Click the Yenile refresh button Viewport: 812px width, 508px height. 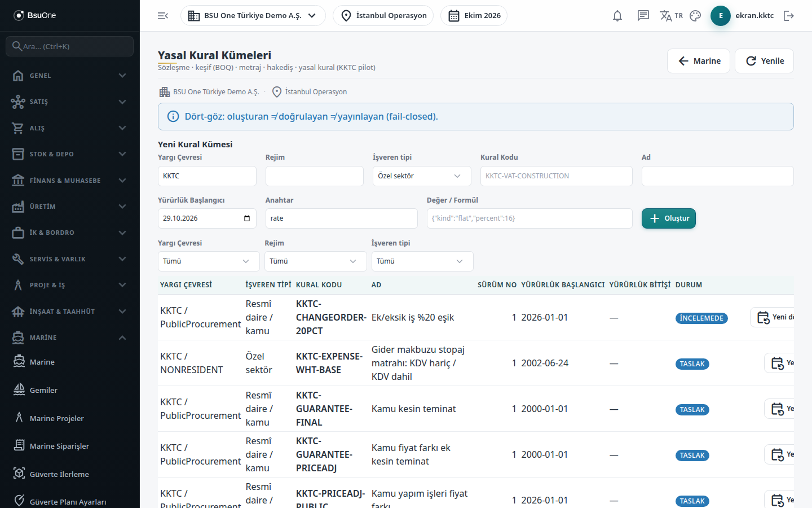pos(764,61)
